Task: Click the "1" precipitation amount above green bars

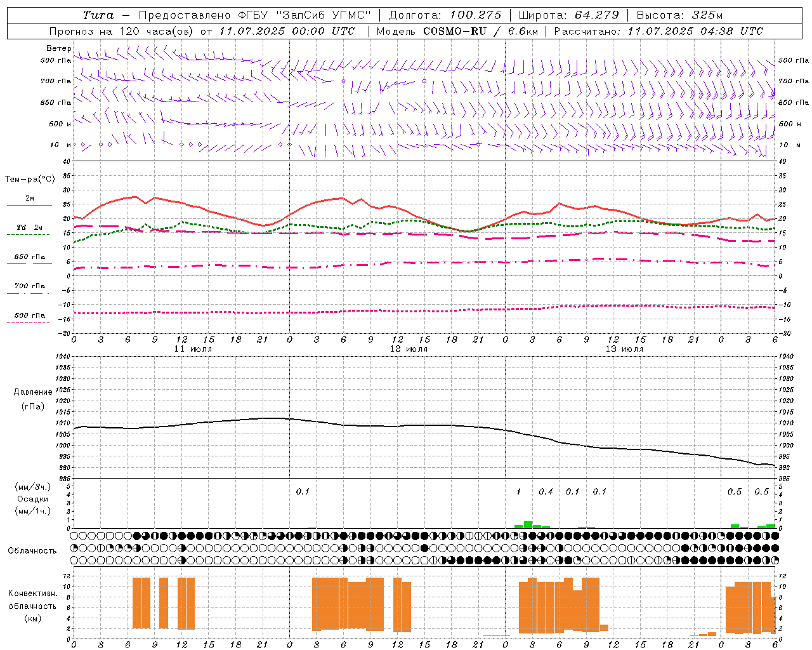Action: tap(518, 491)
